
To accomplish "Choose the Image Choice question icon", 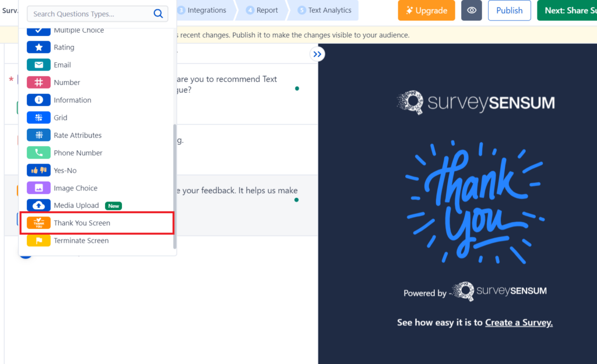I will pyautogui.click(x=38, y=188).
